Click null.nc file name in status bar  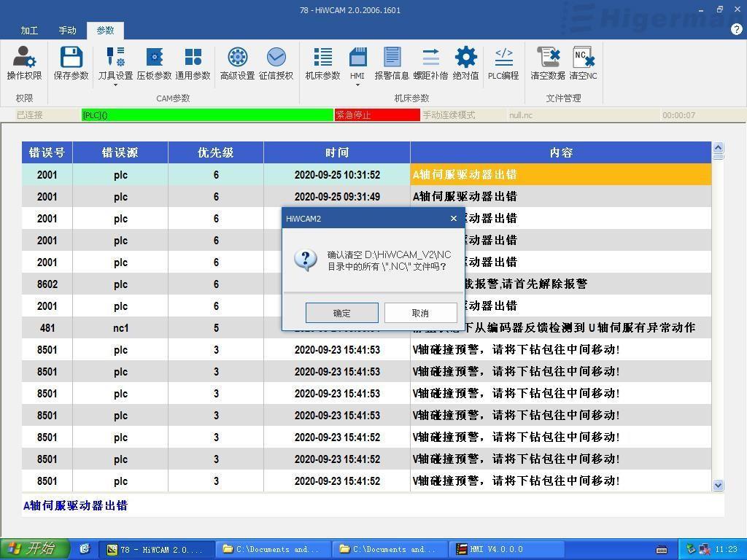point(521,114)
